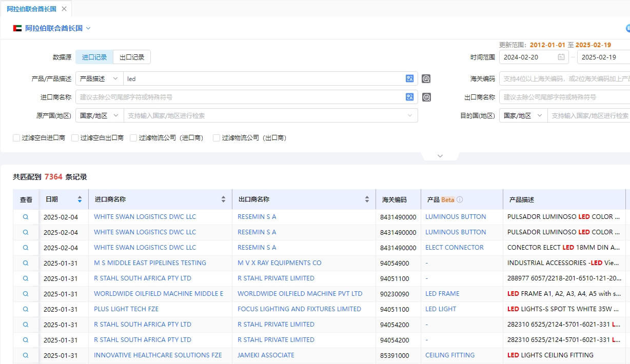Screen dimensions: 630x364
Task: Click the magnifier for the PLUS LIGHT TECH FZE row
Action: [x=26, y=309]
